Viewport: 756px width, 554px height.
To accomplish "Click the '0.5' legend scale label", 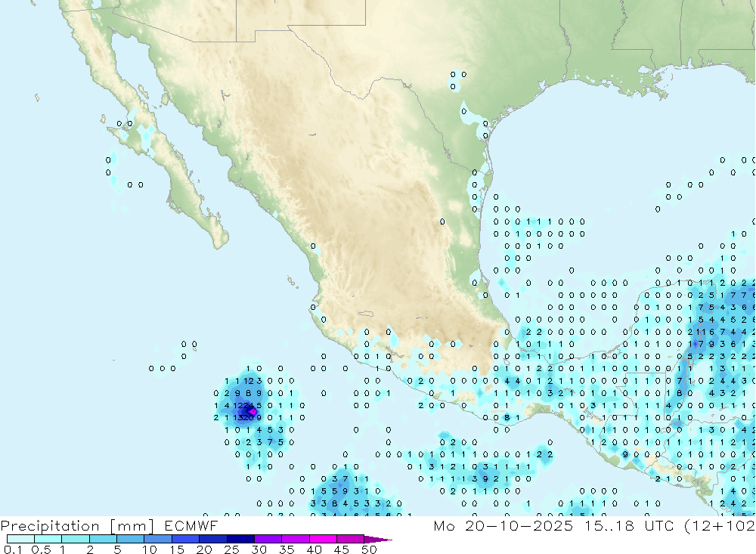I will tap(41, 549).
